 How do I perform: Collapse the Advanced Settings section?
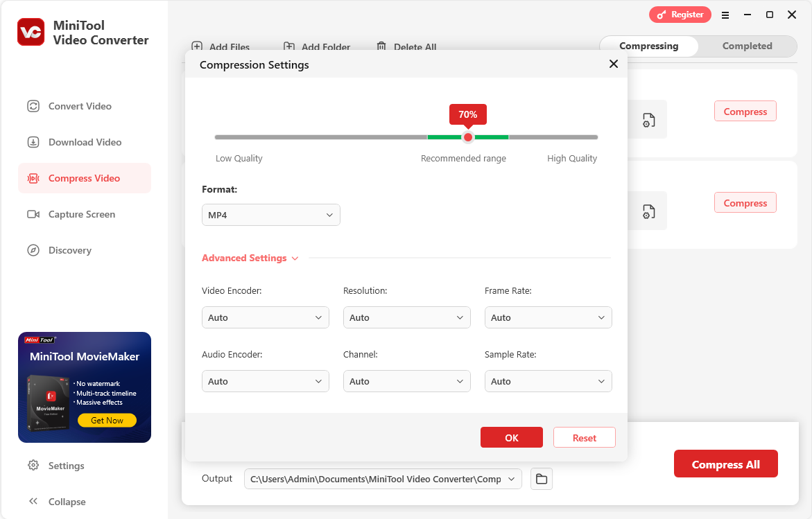(250, 258)
